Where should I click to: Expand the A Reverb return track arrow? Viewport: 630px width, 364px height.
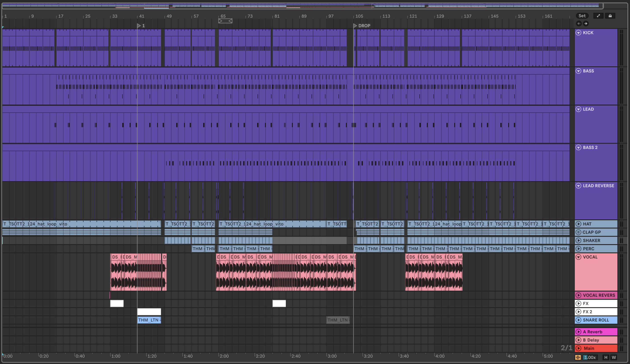click(x=579, y=332)
